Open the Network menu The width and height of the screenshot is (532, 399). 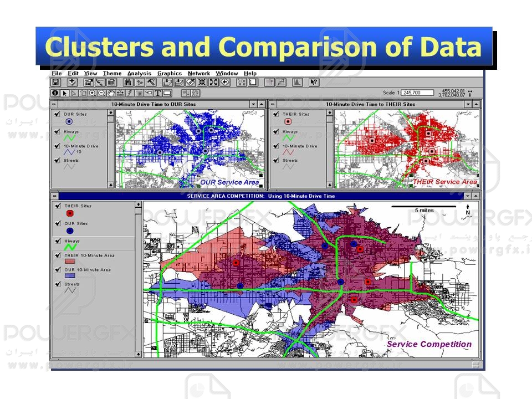point(198,73)
